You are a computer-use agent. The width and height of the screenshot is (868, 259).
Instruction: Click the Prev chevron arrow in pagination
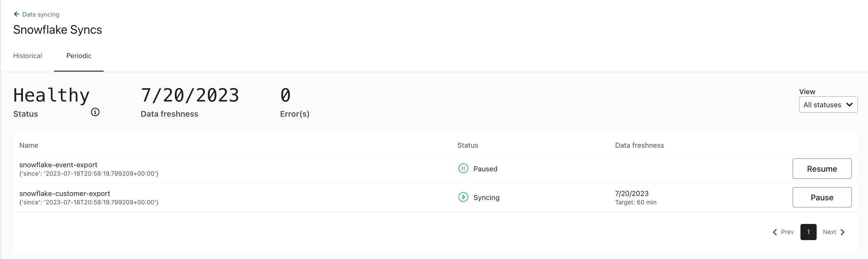pos(775,232)
